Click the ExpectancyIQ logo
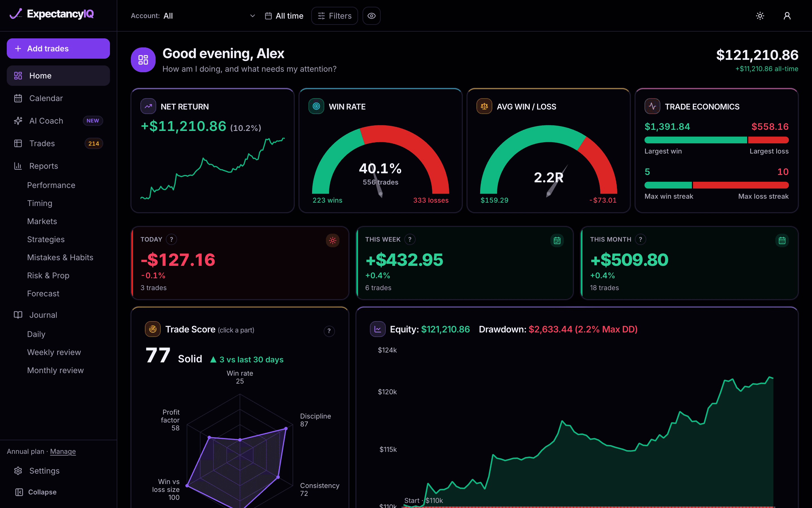Viewport: 812px width, 508px height. 52,14
